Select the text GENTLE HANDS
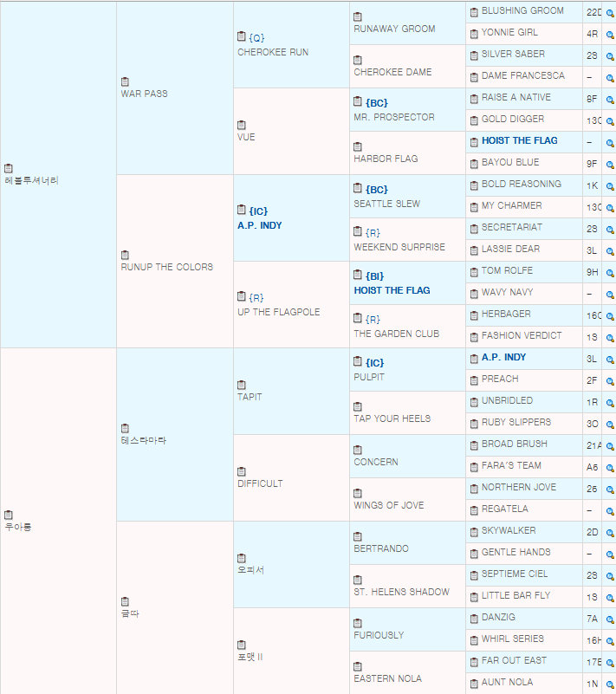Screen dimensions: 616x694 pos(516,553)
